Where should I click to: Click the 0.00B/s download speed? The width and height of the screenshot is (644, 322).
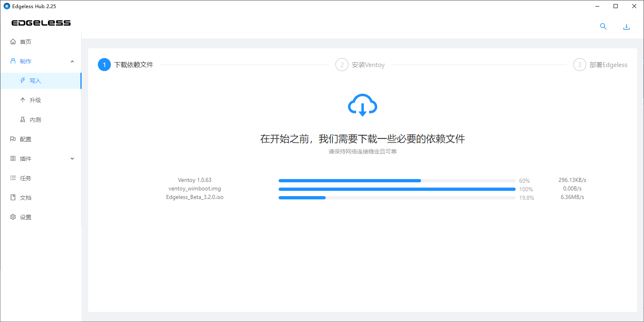pos(572,188)
